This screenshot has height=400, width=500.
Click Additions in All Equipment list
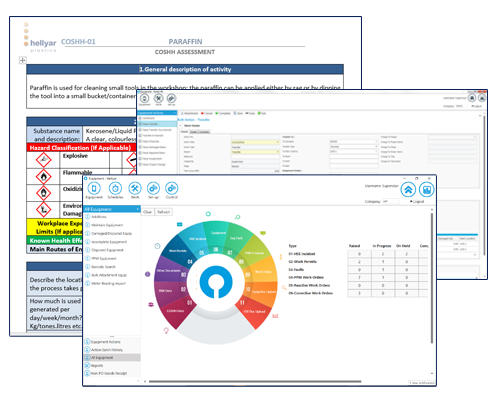click(99, 217)
